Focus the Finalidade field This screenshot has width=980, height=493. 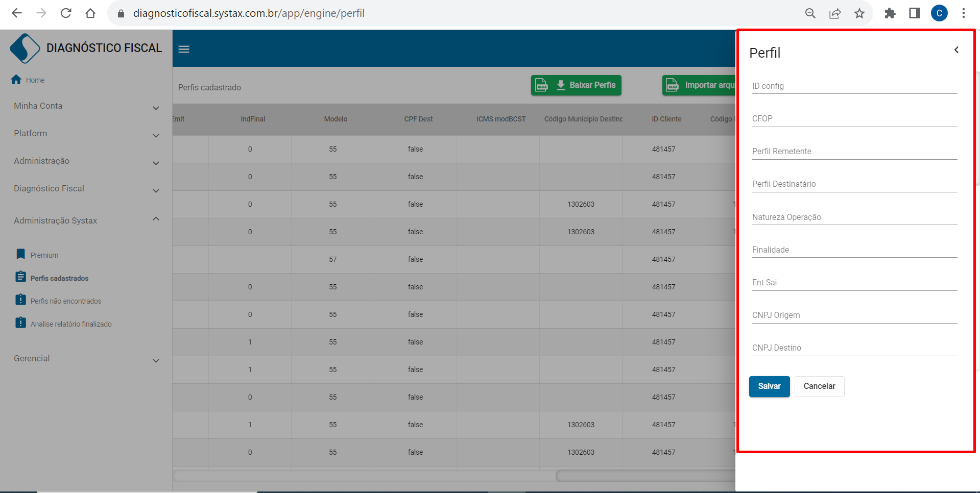(x=854, y=250)
